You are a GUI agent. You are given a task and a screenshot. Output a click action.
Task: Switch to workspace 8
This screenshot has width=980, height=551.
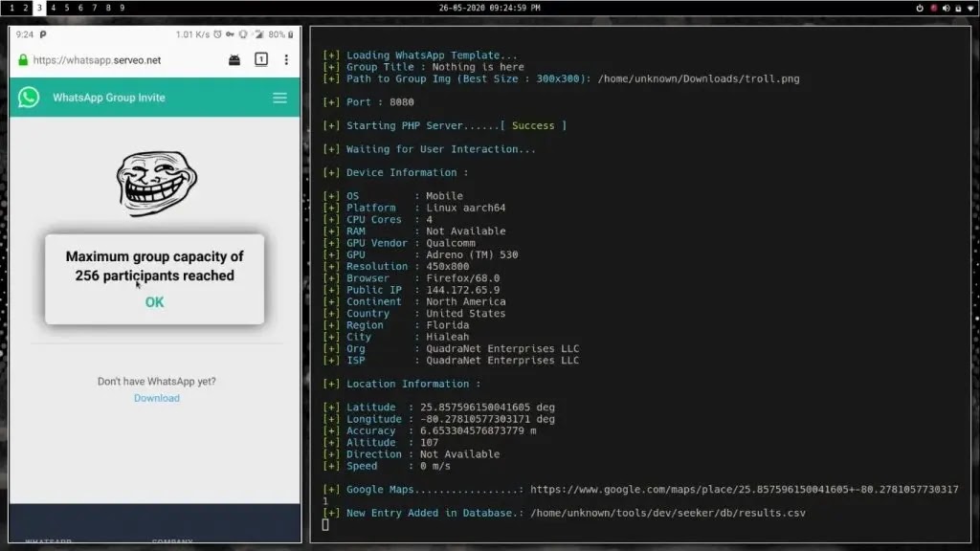[108, 8]
